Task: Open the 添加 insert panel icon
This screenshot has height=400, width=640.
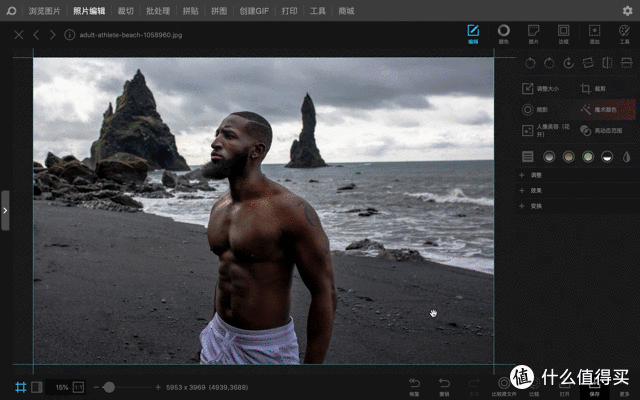Action: (x=594, y=34)
